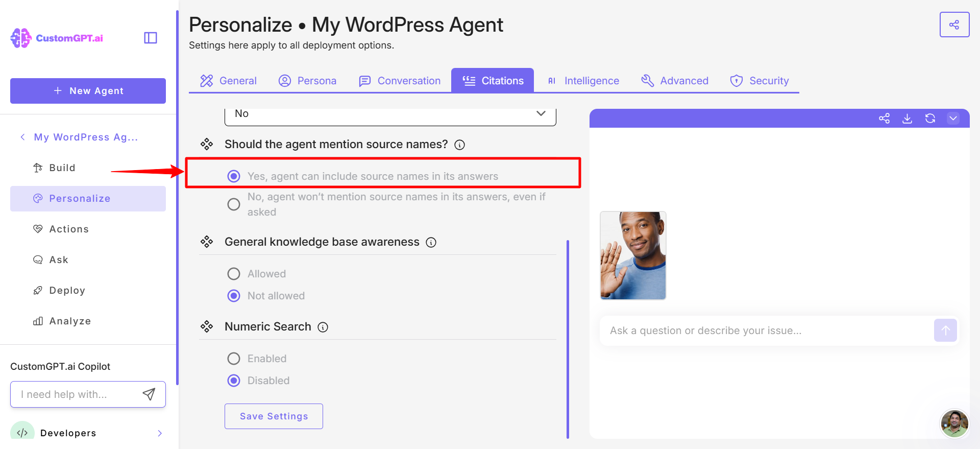The image size is (980, 449).
Task: Click the download icon in chat preview header
Action: [907, 119]
